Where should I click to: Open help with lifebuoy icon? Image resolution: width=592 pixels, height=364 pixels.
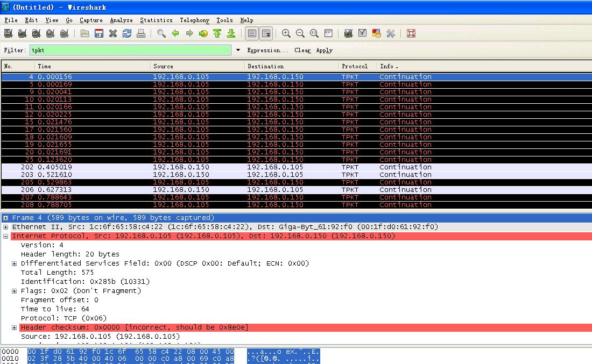click(x=411, y=33)
